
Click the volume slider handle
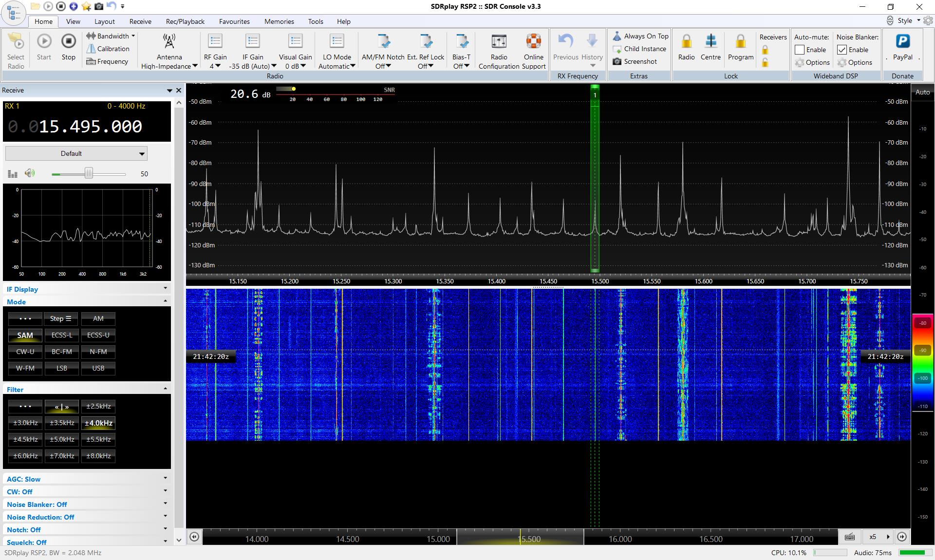89,173
